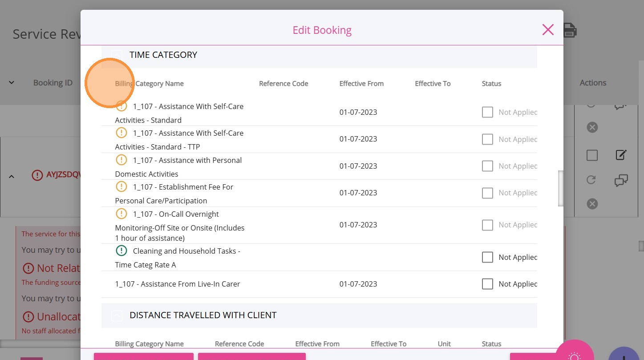Image resolution: width=644 pixels, height=360 pixels.
Task: Open the booking comments chat icon
Action: click(x=621, y=180)
